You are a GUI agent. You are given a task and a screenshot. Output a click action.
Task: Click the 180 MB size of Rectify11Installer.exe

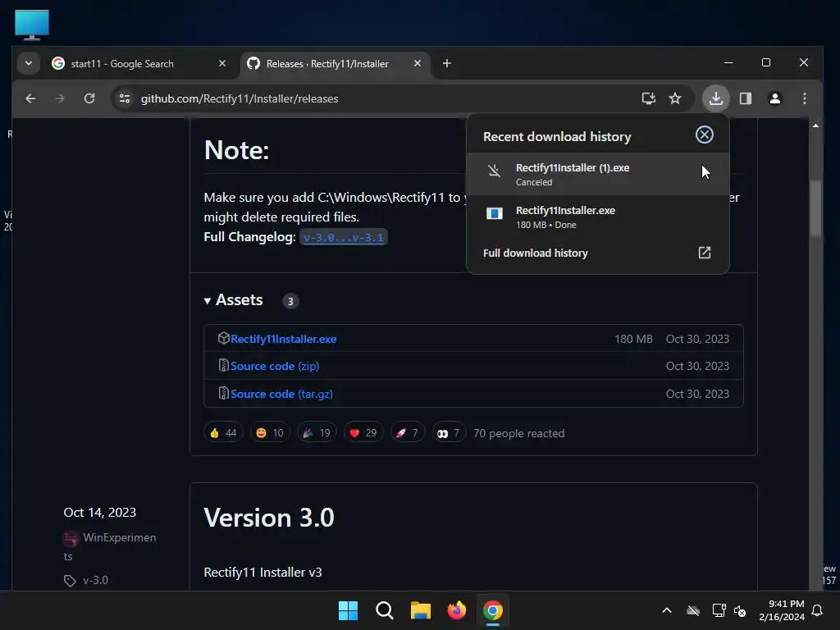[633, 339]
